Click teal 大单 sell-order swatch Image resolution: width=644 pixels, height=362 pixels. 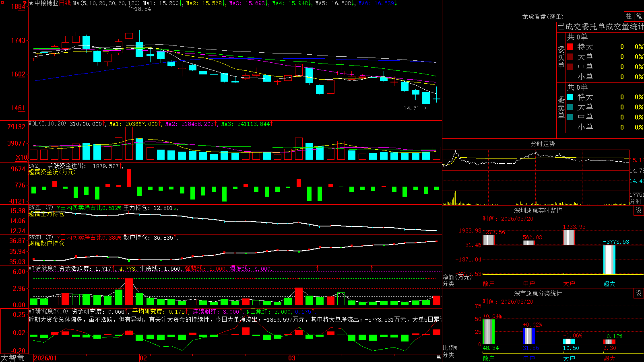coord(570,107)
